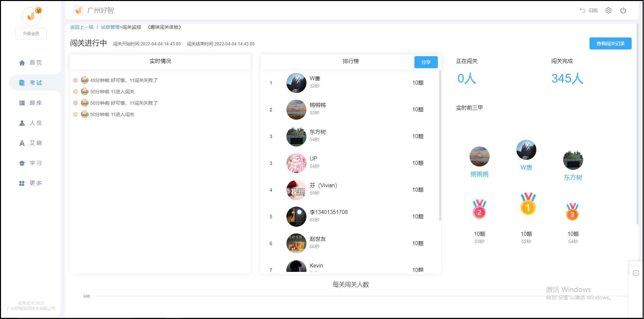Follow the 返回上一级 link
Viewport: 644px width, 319px height.
[82, 27]
